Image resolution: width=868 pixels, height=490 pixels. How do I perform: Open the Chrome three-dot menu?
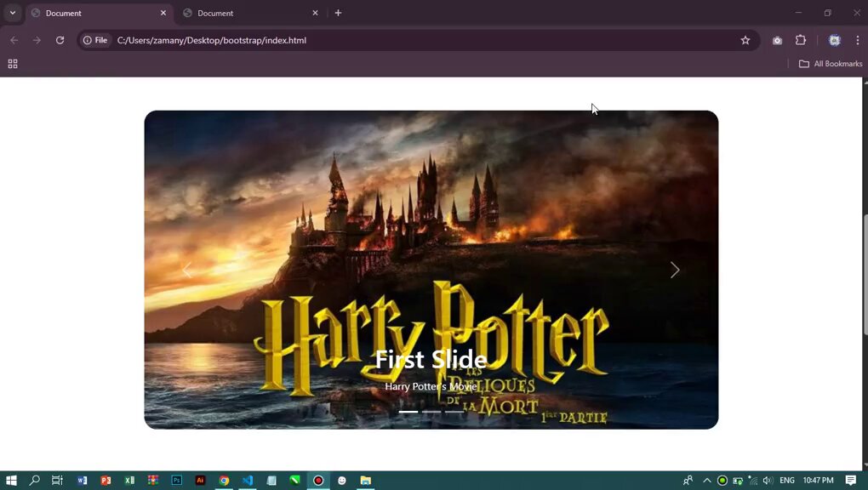click(x=858, y=40)
